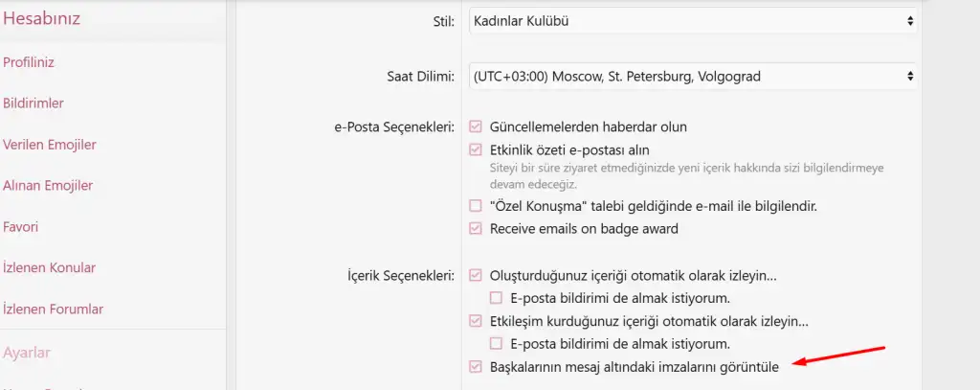Check e-mail notification box under 'Etkileşim kurduğunuz içeriği'
The width and height of the screenshot is (980, 390).
tap(496, 343)
